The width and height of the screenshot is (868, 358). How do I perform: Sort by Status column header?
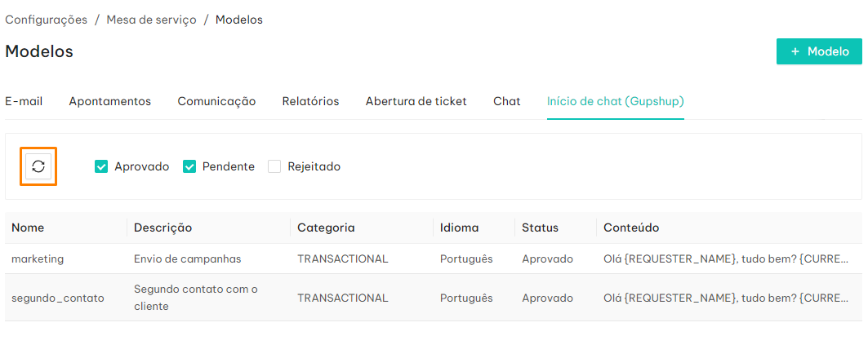(540, 228)
